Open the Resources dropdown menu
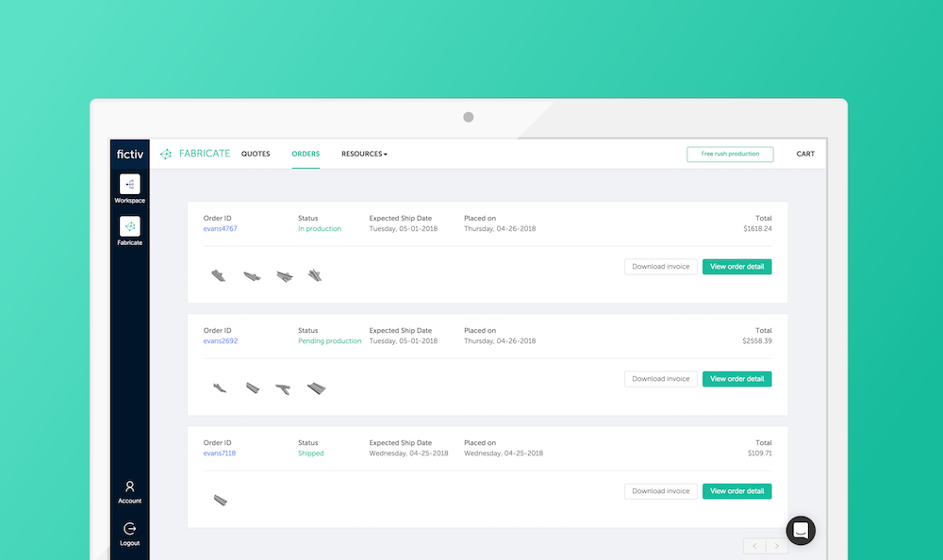This screenshot has height=560, width=943. 364,154
